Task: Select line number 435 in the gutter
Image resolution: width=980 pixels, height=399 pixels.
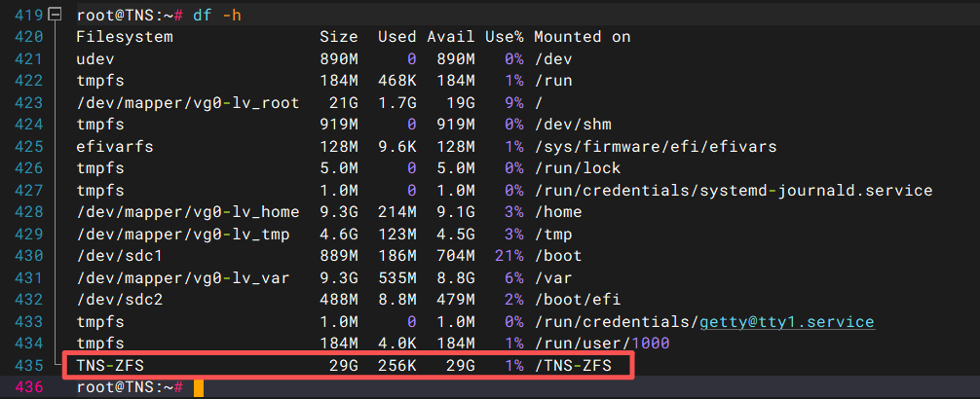Action: pos(24,365)
